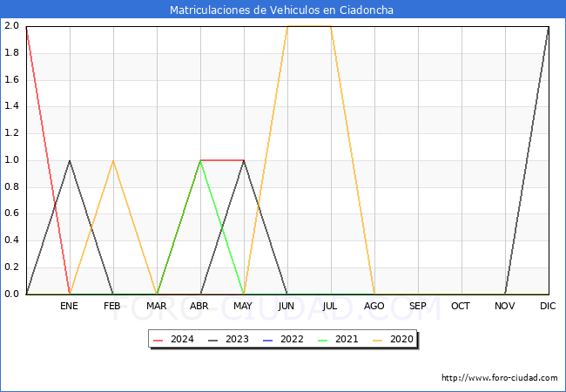Click the orange 2020 peak at FEB
566x392 pixels.
point(113,161)
